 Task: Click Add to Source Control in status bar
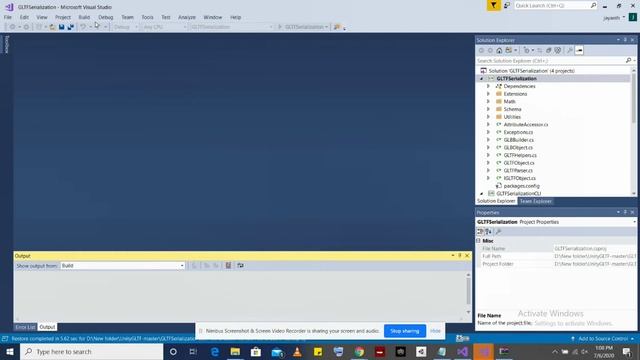603,339
